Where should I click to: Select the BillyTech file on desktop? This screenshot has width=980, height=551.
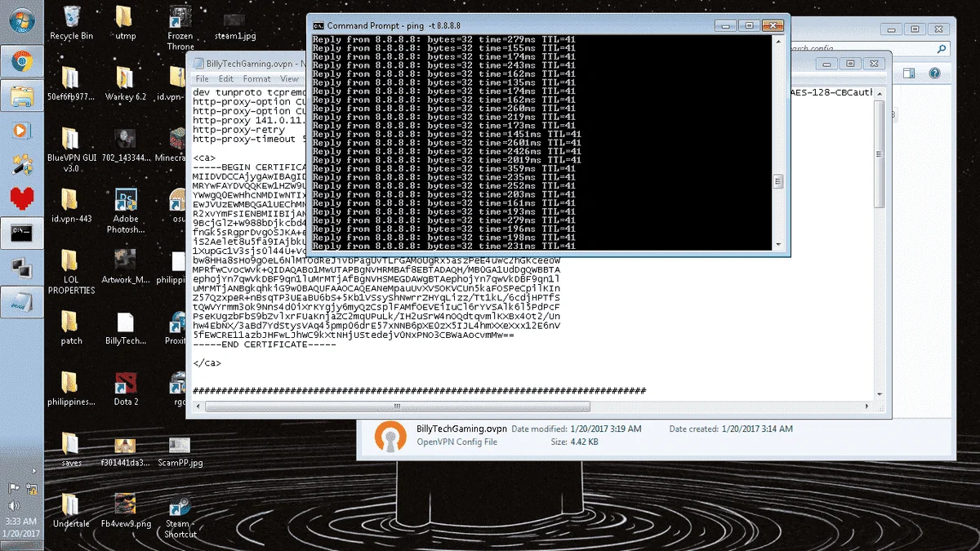coord(125,327)
